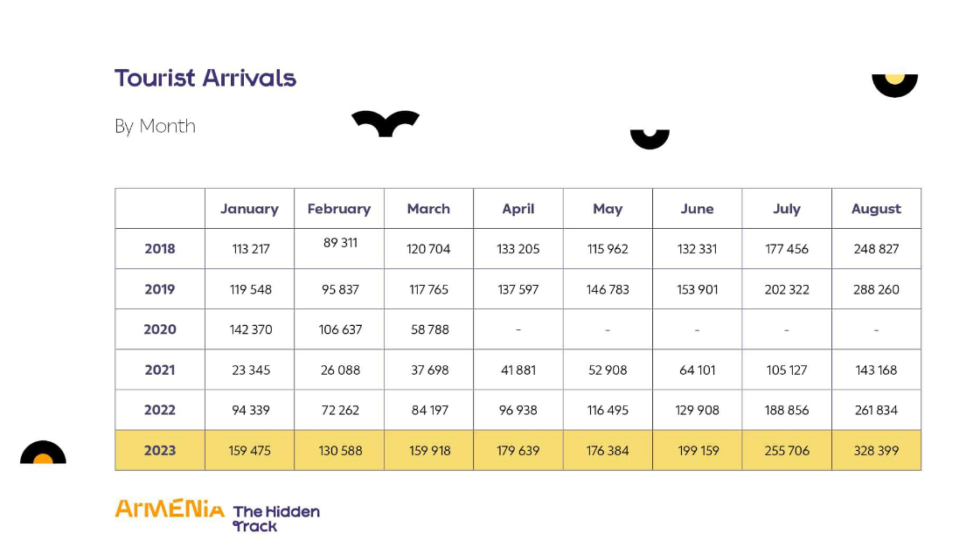Click the black bird-shaped decorative icon
980x547 pixels.
click(385, 123)
